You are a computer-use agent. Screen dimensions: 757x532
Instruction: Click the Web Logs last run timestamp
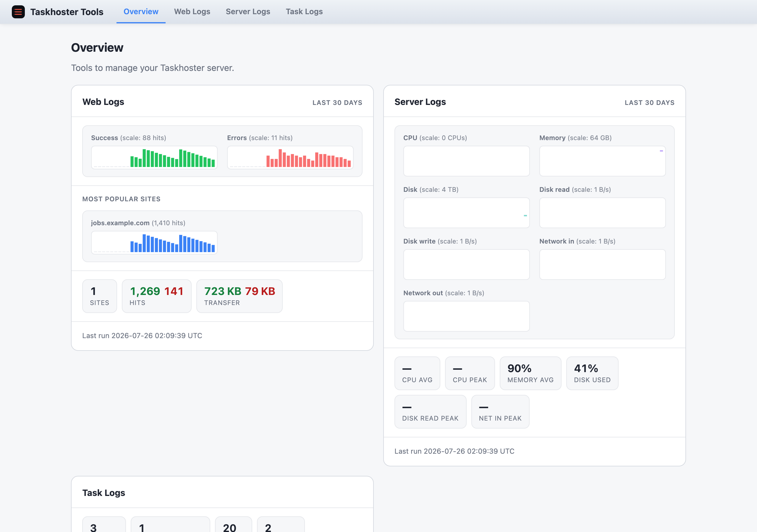[142, 335]
